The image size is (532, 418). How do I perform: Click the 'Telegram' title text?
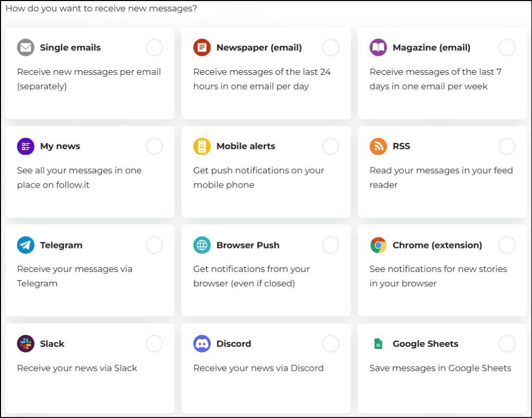pos(61,245)
